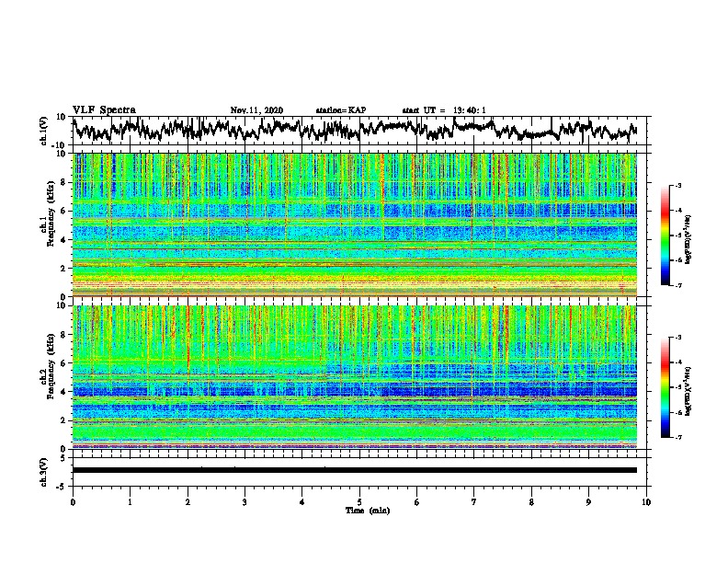Click time axis tick label "5"
This screenshot has height=563, width=728.
pyautogui.click(x=359, y=502)
